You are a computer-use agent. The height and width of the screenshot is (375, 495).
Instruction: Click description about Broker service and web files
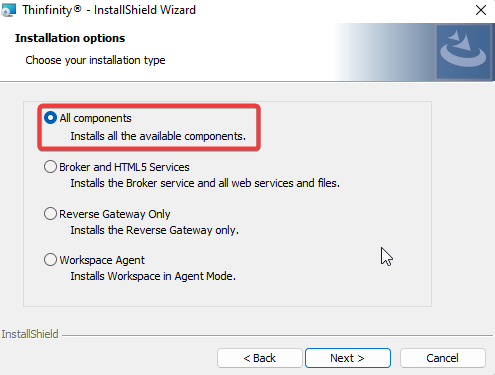205,183
